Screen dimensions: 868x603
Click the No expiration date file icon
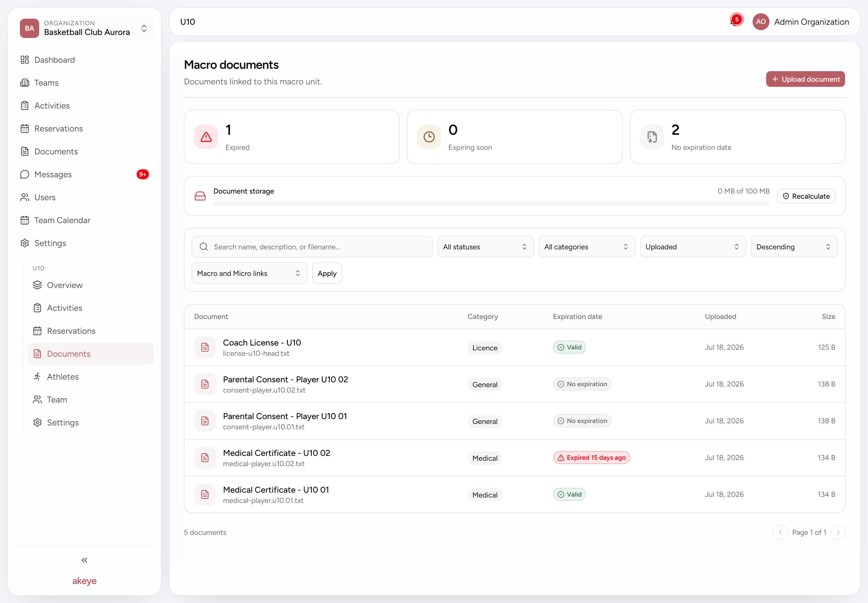[x=652, y=137]
